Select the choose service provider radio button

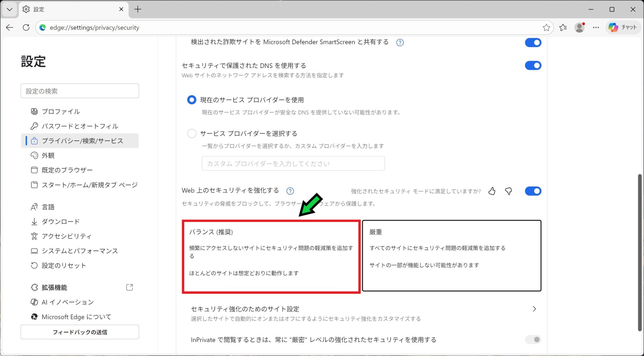pyautogui.click(x=192, y=133)
